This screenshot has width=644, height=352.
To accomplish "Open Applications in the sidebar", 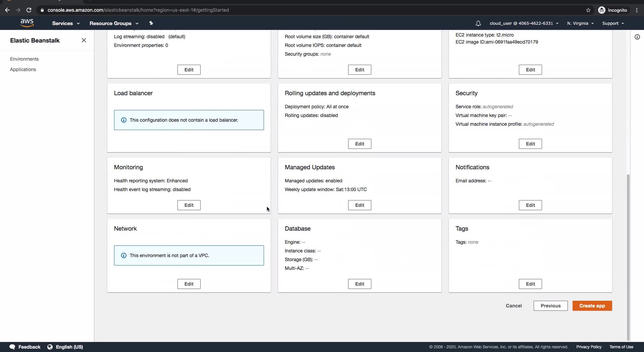I will pos(23,69).
